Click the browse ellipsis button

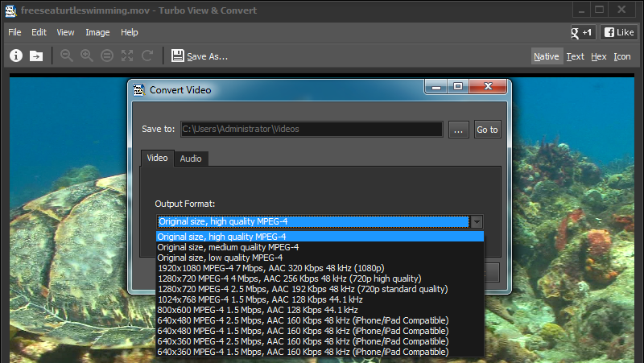tap(459, 130)
